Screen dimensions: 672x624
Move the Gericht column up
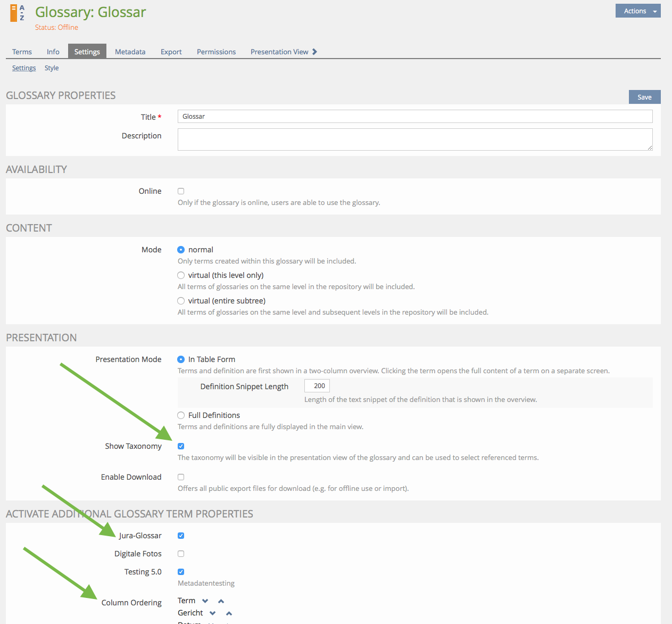click(229, 613)
